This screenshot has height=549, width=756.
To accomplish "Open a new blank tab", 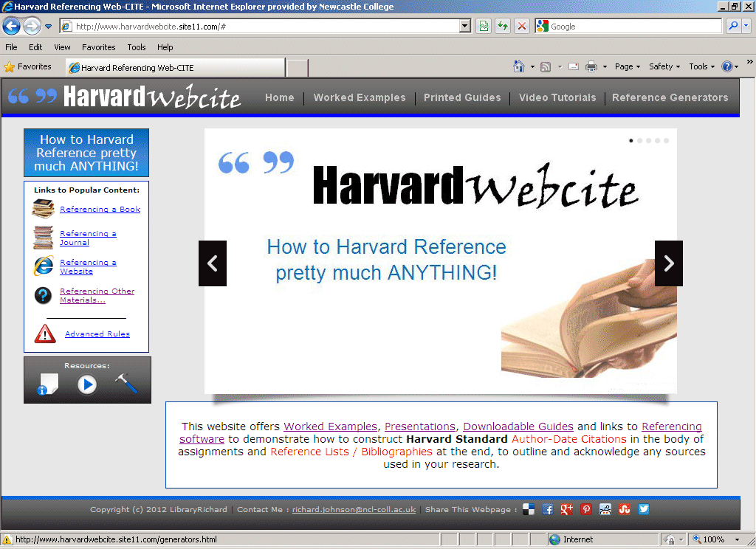I will click(x=297, y=68).
